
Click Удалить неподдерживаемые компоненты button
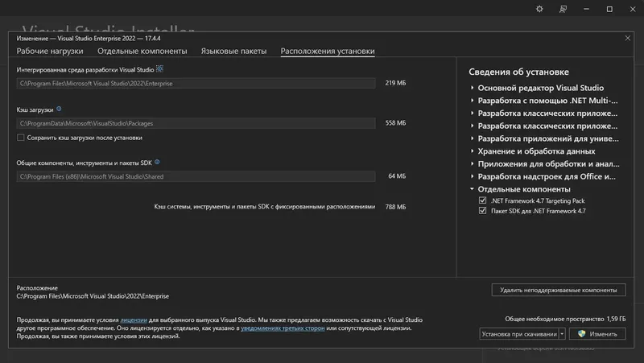coord(559,290)
